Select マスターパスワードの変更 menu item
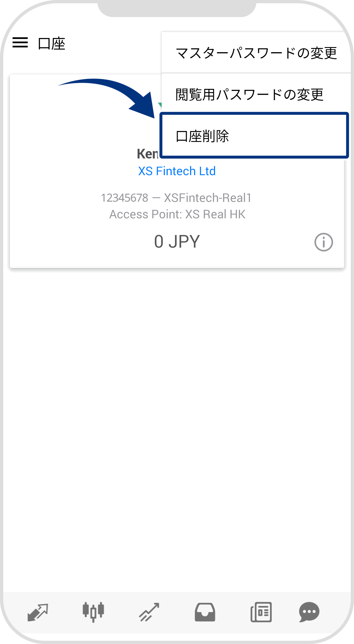Viewport: 354px width, 644px height. [x=256, y=53]
